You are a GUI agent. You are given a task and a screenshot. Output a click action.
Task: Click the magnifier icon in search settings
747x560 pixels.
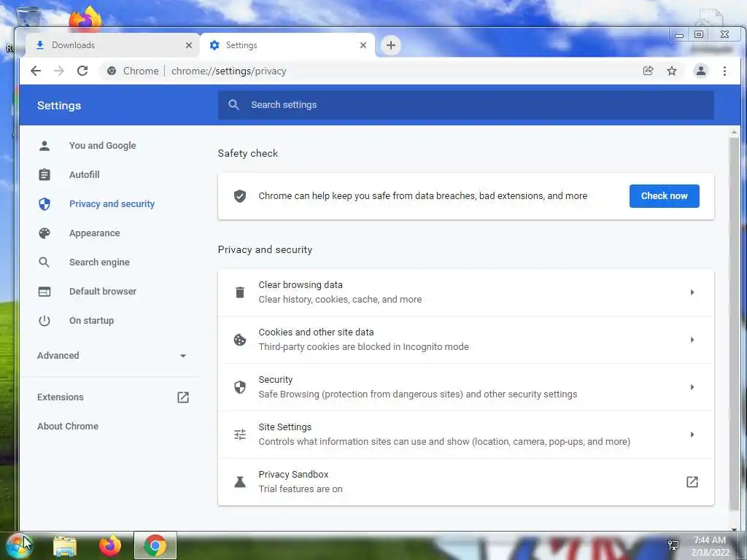[233, 105]
